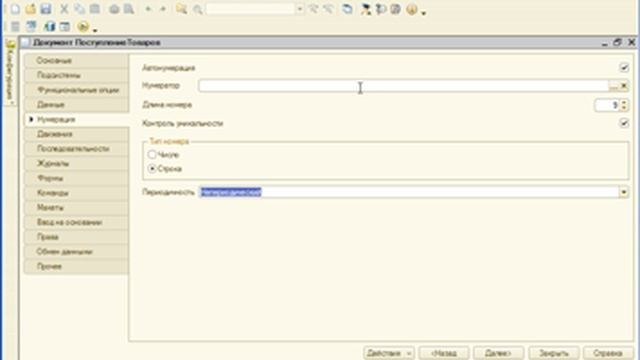The height and width of the screenshot is (360, 640).
Task: Click the Периодичность selected value field
Action: (409, 192)
